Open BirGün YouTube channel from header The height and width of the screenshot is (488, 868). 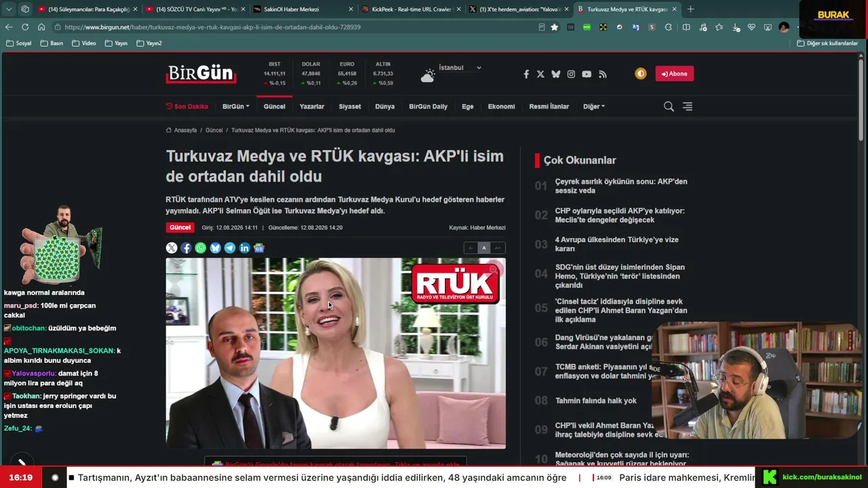tap(587, 74)
